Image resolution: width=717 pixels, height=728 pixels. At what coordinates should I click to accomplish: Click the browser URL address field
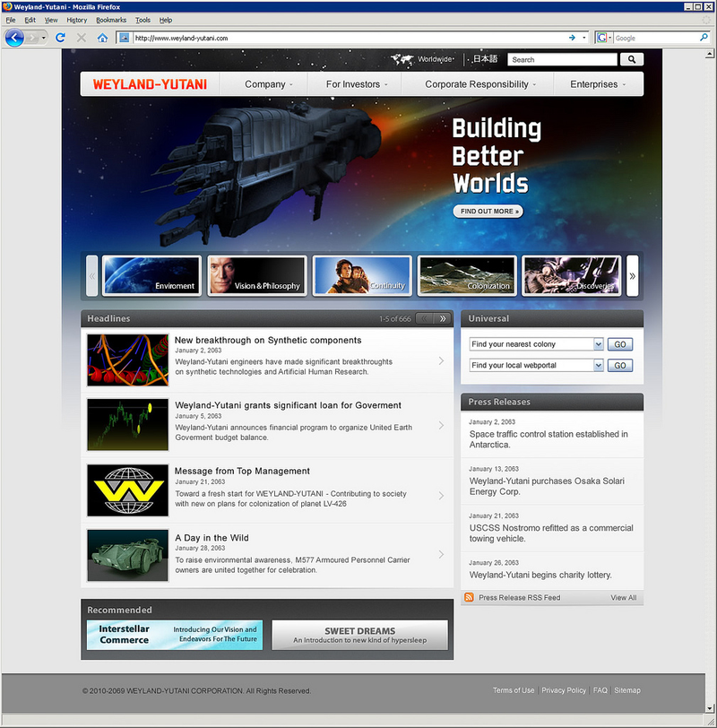[x=350, y=38]
